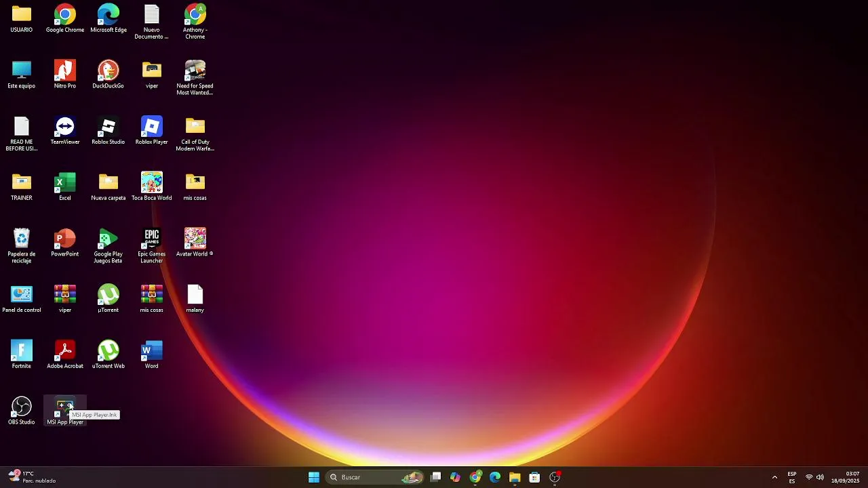
Task: Select the Nuevo Documento text file
Action: click(152, 22)
